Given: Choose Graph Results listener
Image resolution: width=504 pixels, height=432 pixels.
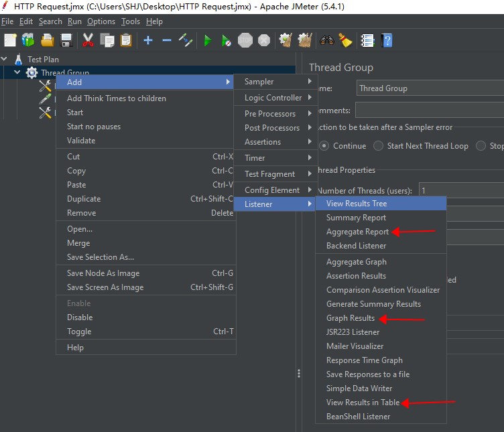Looking at the screenshot, I should [x=381, y=318].
